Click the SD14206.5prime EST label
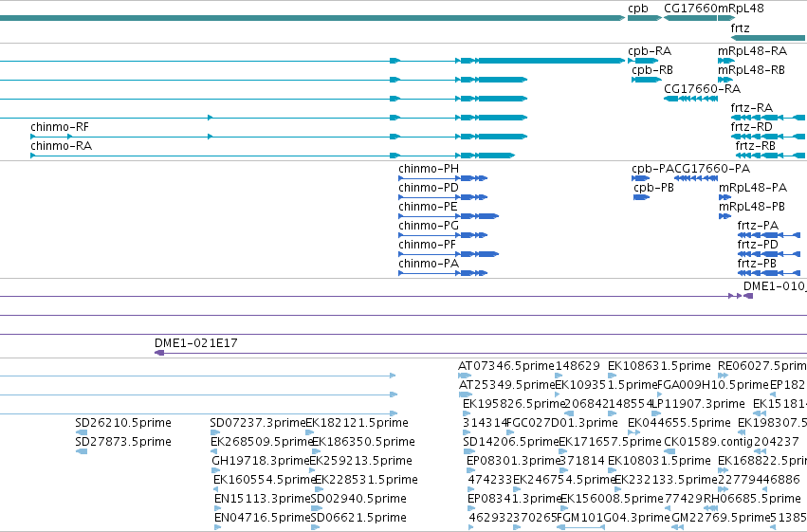 (510, 442)
